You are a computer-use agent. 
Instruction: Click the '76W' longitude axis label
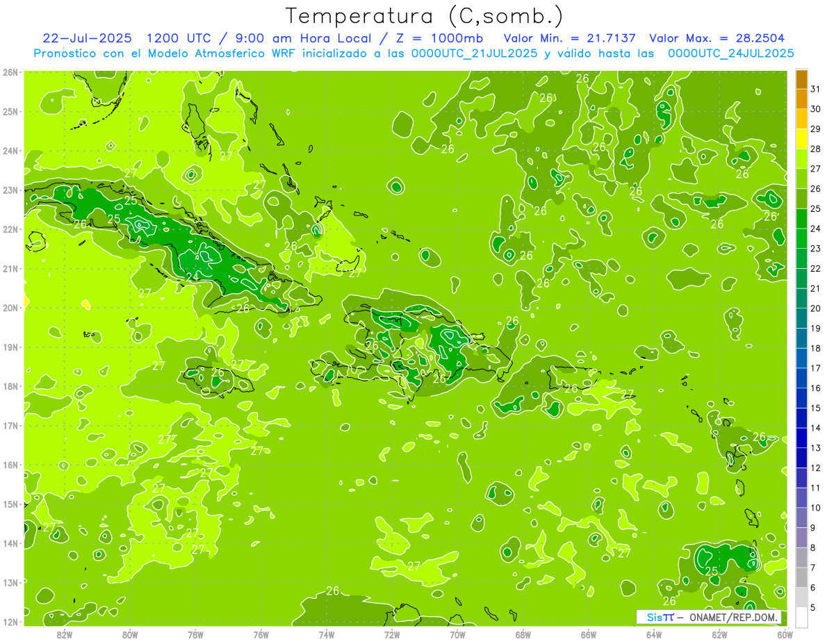261,634
